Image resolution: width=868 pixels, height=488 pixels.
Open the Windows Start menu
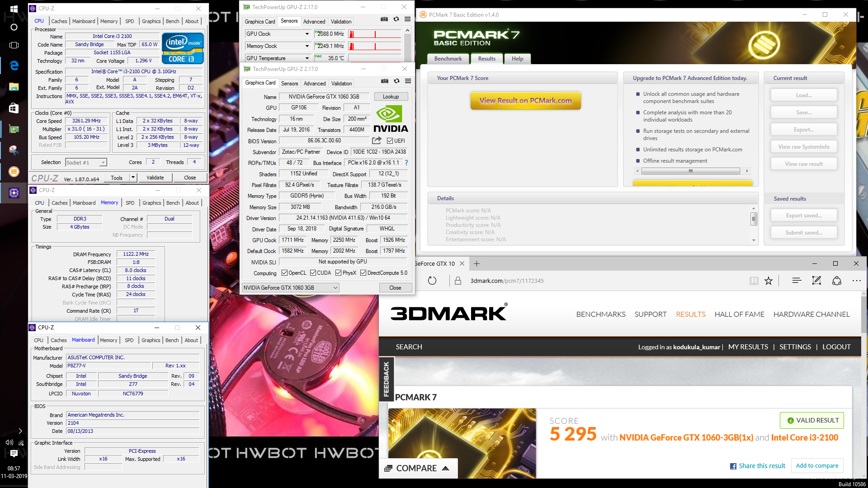click(x=14, y=9)
